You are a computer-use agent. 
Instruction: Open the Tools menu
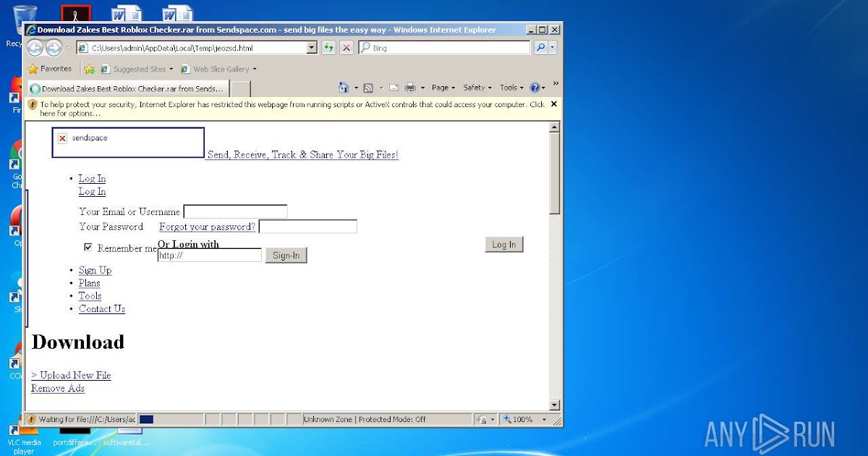click(511, 88)
